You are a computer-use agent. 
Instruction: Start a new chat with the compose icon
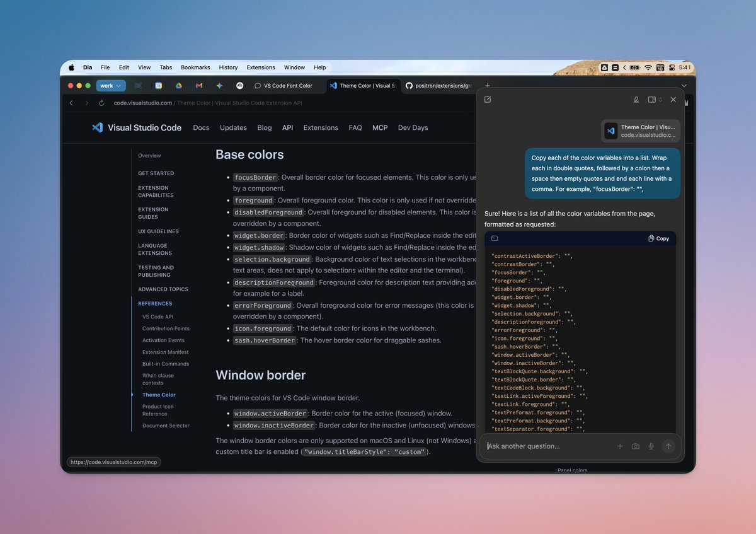click(x=488, y=100)
